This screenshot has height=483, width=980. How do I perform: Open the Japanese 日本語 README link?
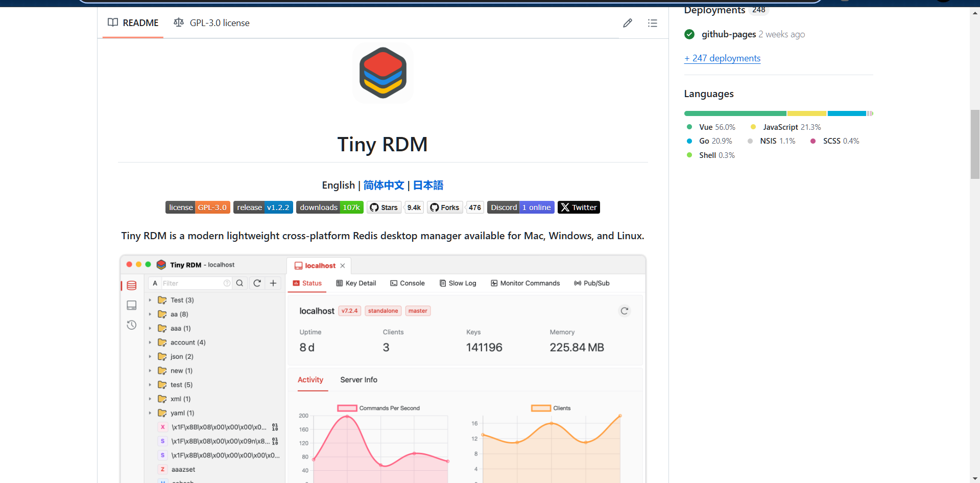(428, 185)
